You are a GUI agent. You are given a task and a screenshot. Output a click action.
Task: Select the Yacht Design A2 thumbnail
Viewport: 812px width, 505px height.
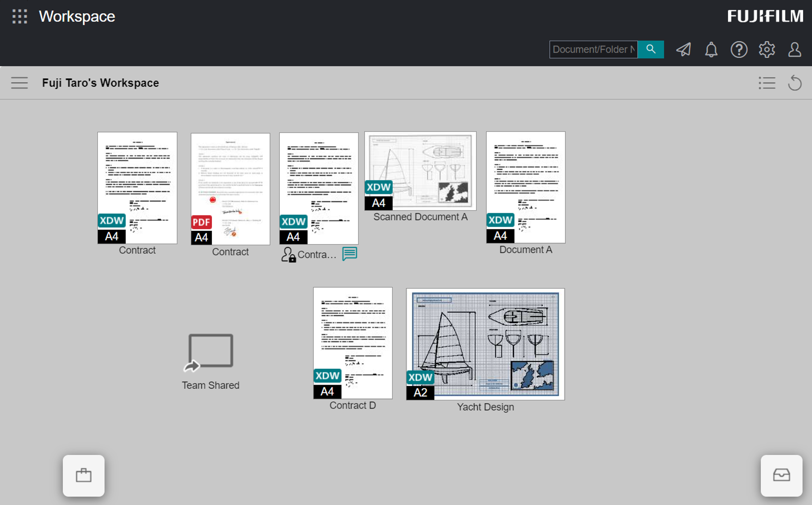(x=485, y=344)
